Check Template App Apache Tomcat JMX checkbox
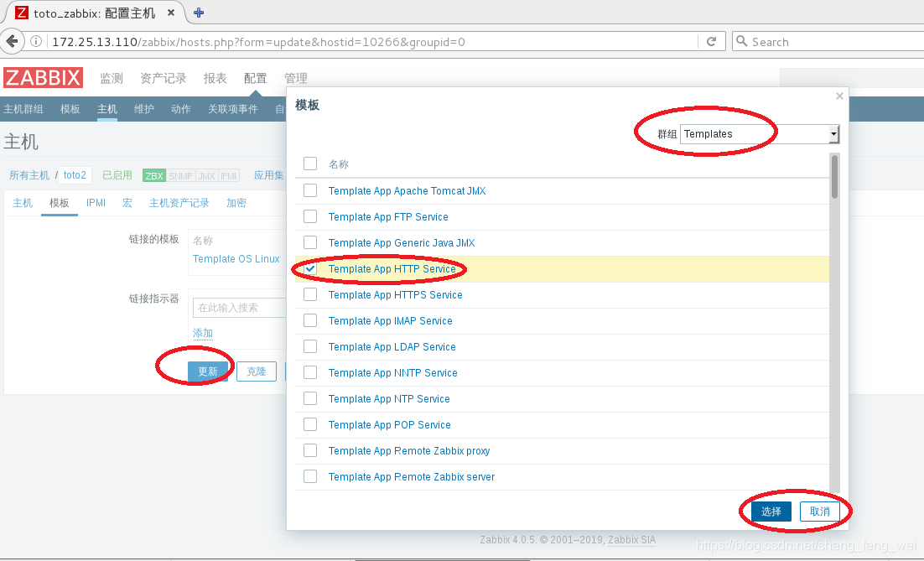The width and height of the screenshot is (924, 561). tap(310, 190)
